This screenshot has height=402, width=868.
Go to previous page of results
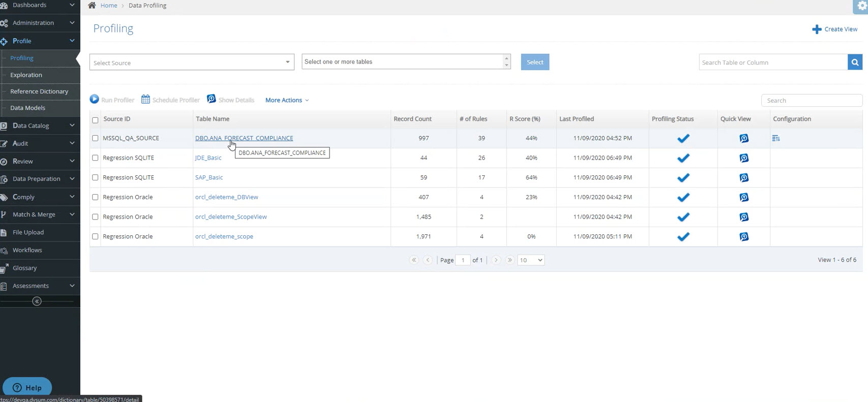tap(428, 260)
